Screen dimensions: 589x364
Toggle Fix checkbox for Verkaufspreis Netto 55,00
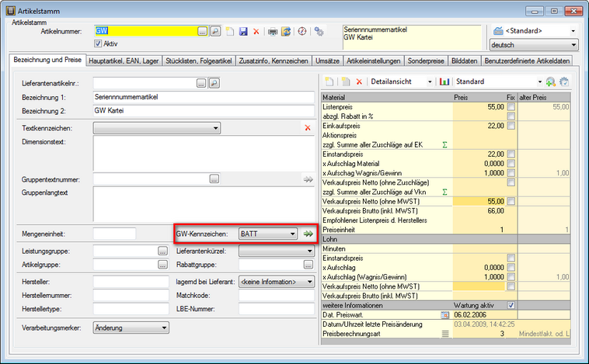click(511, 201)
